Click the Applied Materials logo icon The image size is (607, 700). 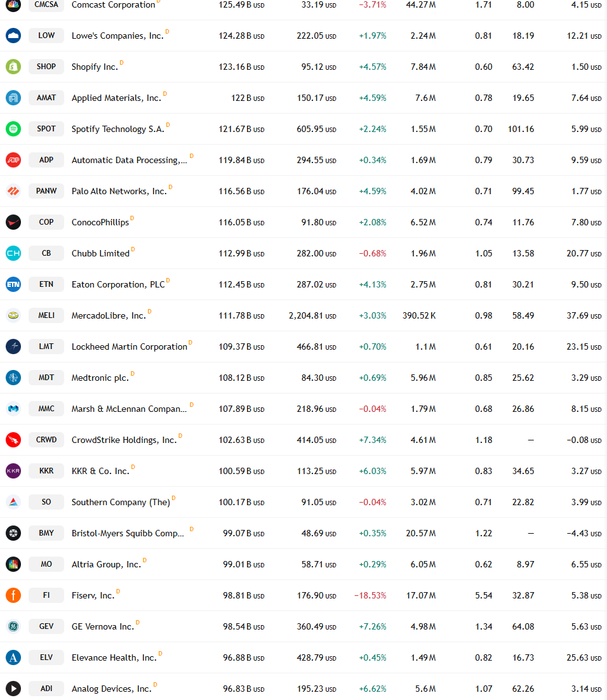(13, 98)
